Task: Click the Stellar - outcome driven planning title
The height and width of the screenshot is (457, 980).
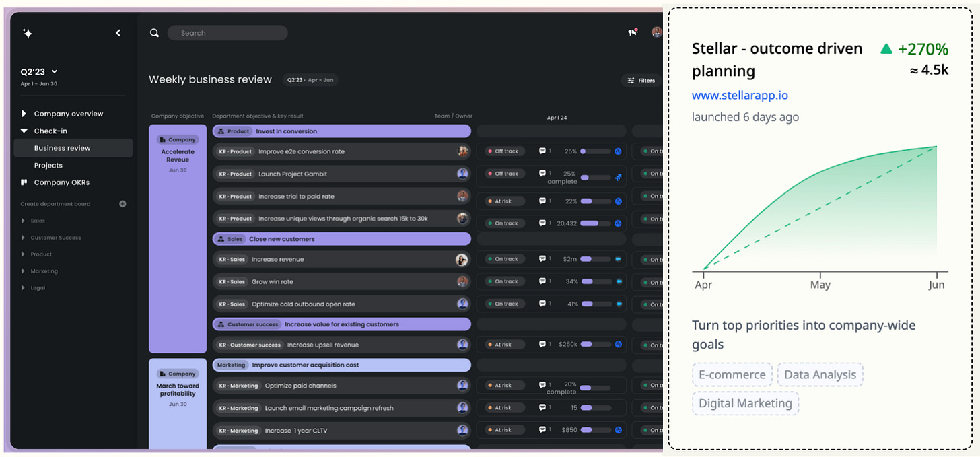Action: (x=777, y=60)
